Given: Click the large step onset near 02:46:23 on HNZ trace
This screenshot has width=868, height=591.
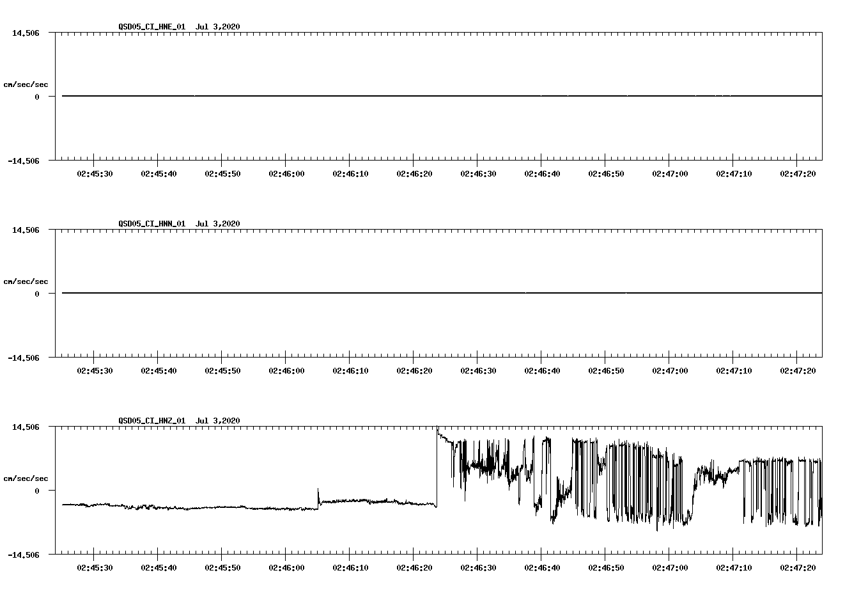Looking at the screenshot, I should (x=437, y=467).
